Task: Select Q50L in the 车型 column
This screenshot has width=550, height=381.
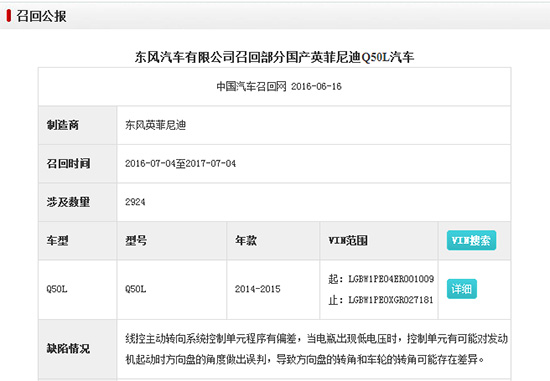Action: point(57,289)
